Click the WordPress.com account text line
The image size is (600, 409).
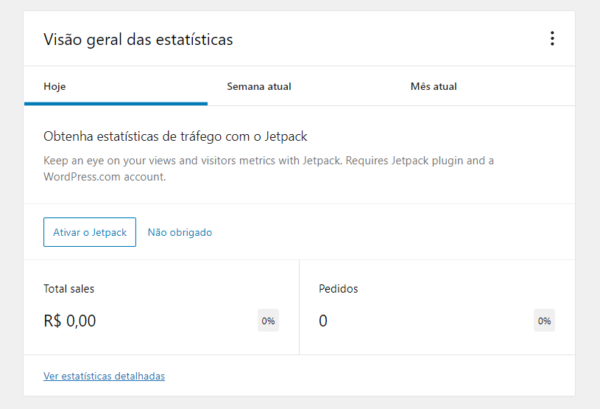point(104,176)
